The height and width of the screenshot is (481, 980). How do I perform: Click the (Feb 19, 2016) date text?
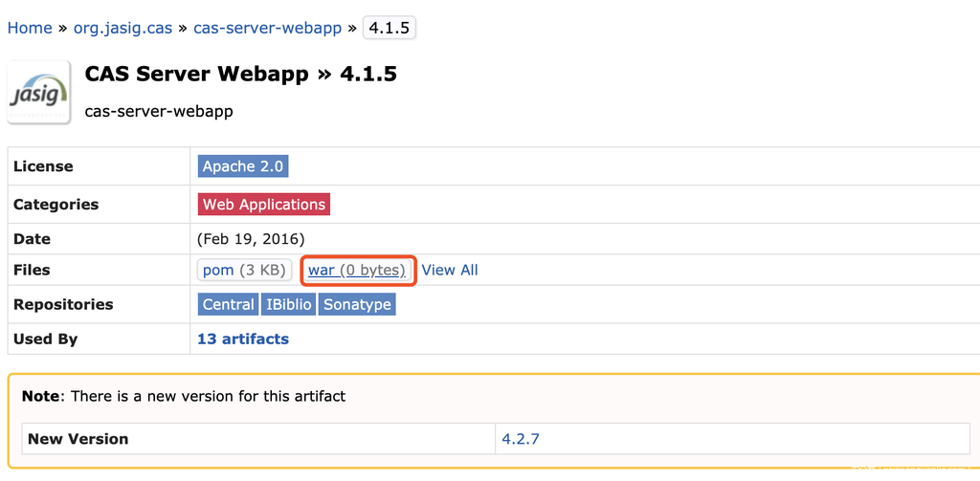click(251, 239)
